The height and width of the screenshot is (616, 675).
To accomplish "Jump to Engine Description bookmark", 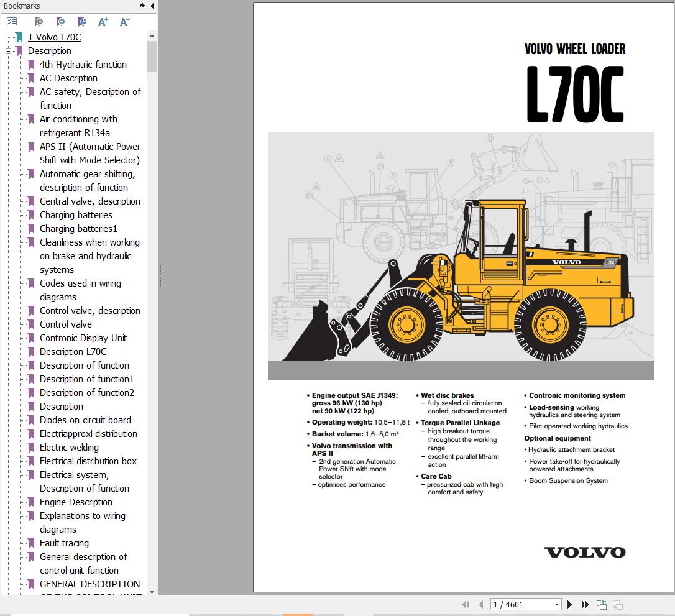I will tap(76, 502).
